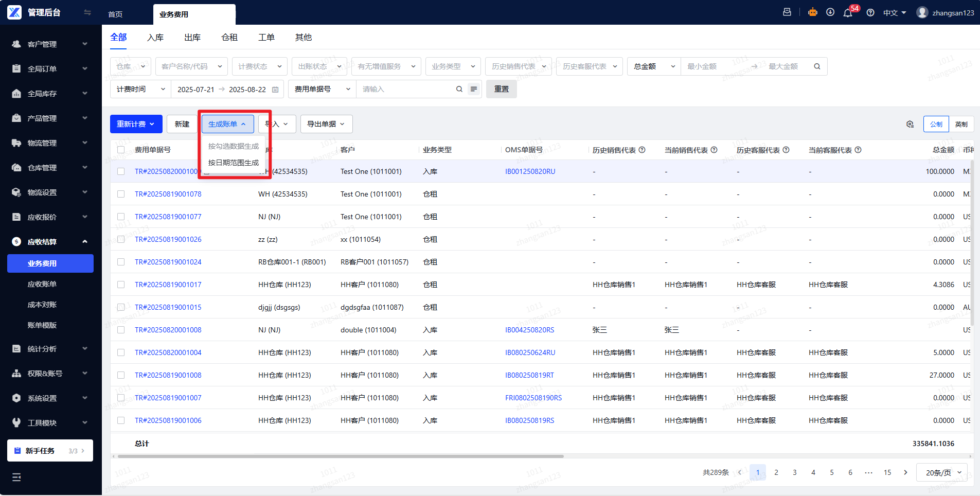Select checkbox for TR#20250819001078
This screenshot has width=980, height=496.
click(121, 194)
